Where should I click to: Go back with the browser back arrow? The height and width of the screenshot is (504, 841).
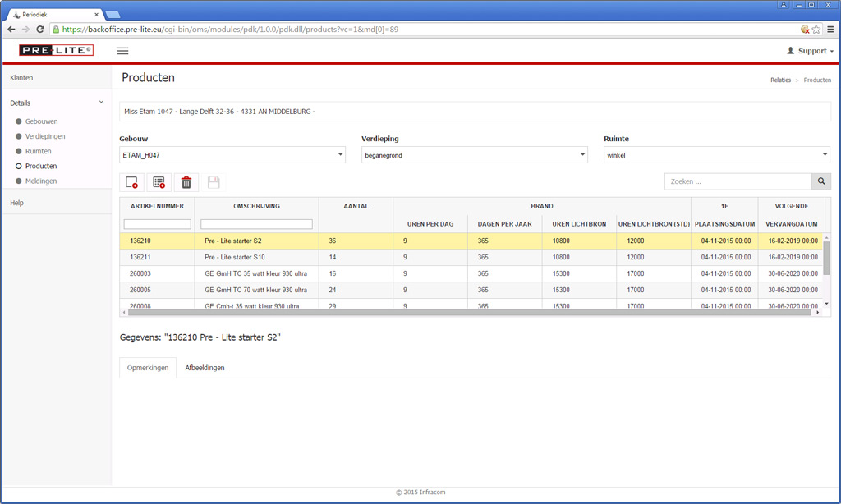point(11,30)
